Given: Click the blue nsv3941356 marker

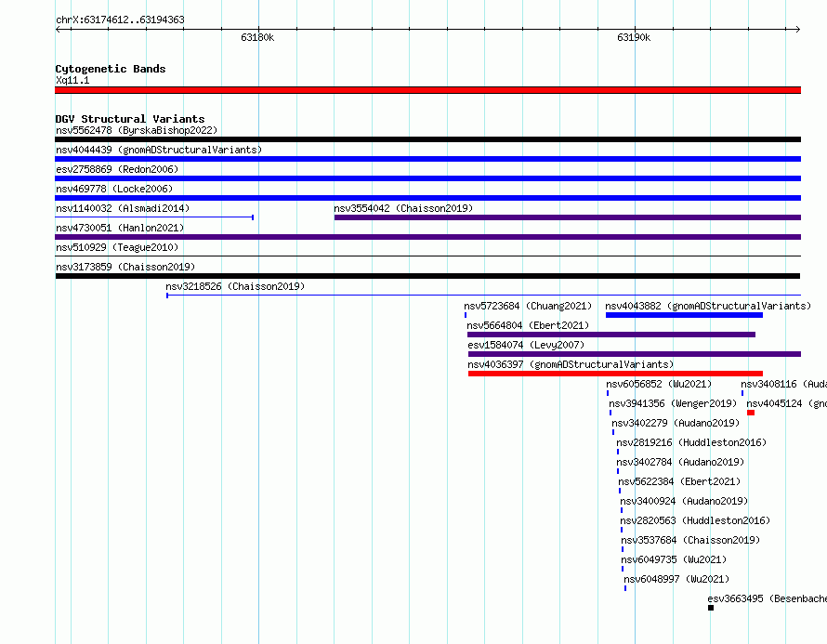Looking at the screenshot, I should [610, 413].
